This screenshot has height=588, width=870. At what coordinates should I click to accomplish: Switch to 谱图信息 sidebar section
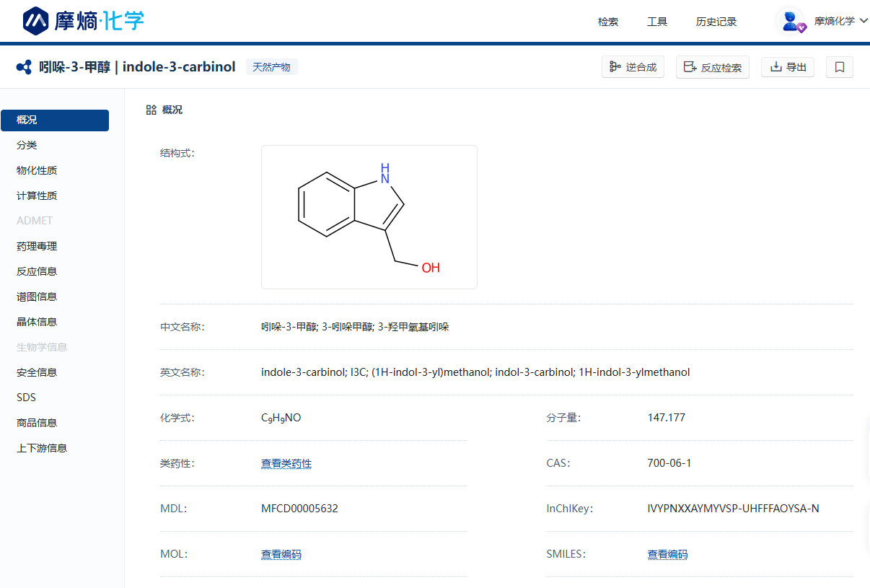click(x=37, y=297)
